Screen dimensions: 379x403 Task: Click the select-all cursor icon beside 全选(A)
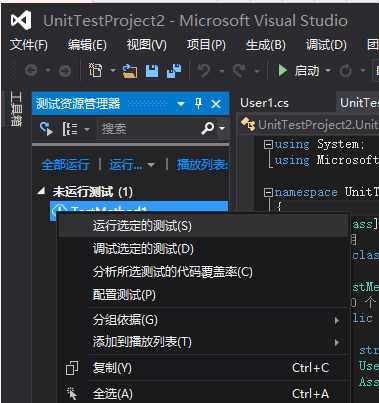(72, 394)
